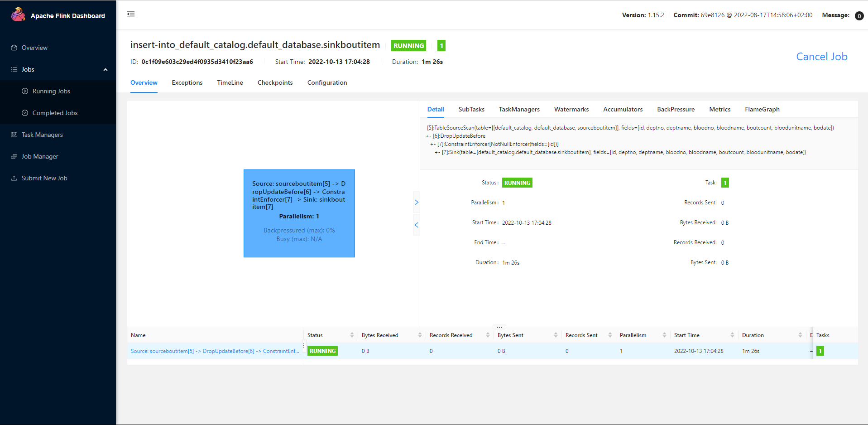The width and height of the screenshot is (868, 425).
Task: Click the Job Manager build icon
Action: 14,156
